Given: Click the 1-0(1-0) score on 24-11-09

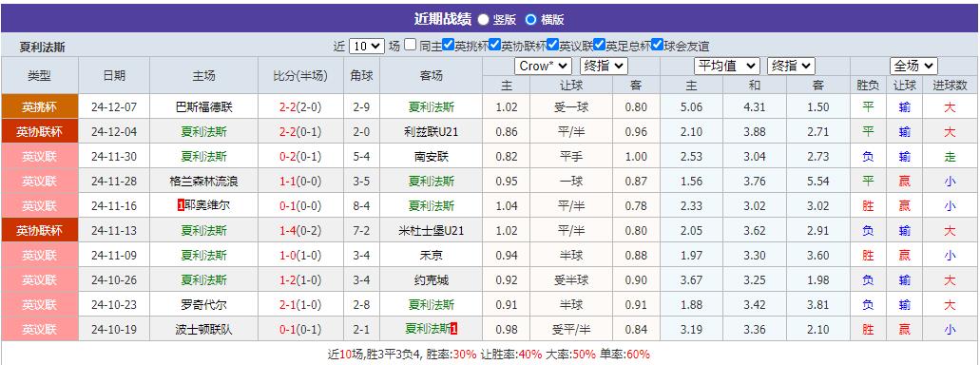Looking at the screenshot, I should coord(300,255).
